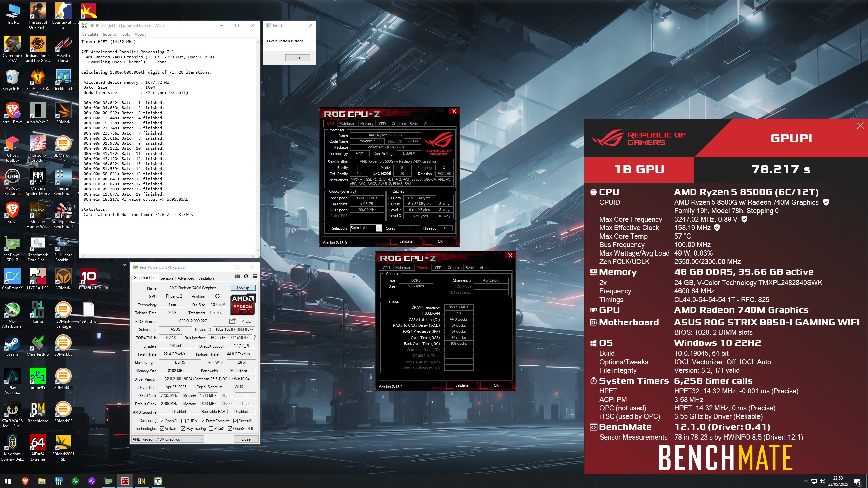Open the Socket #1 selection dropdown in CPU-Z
Screen dimensions: 868x488
366,228
